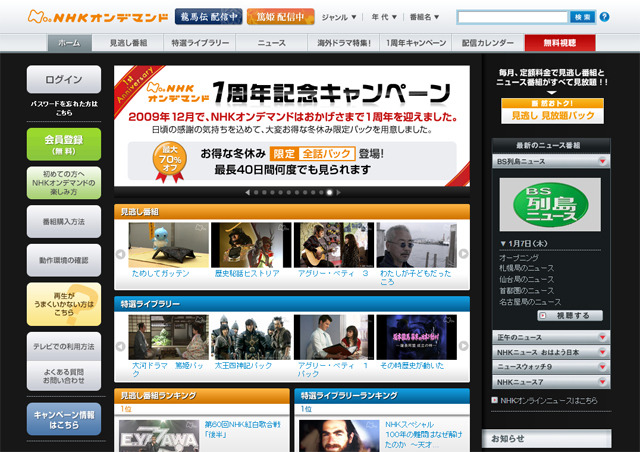Viewport: 640px width, 452px height.
Task: Click キャンペーン情報はこちら button
Action: [64, 419]
